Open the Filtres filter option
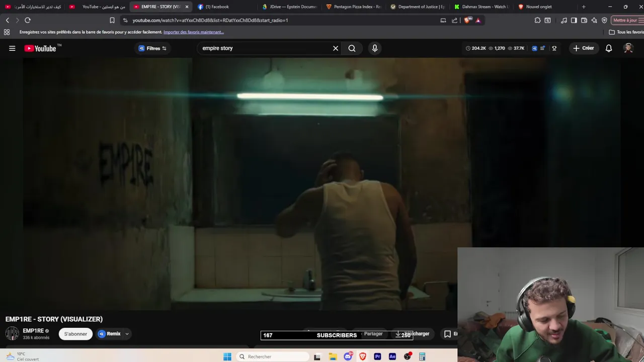Viewport: 644px width, 362px height. click(153, 48)
